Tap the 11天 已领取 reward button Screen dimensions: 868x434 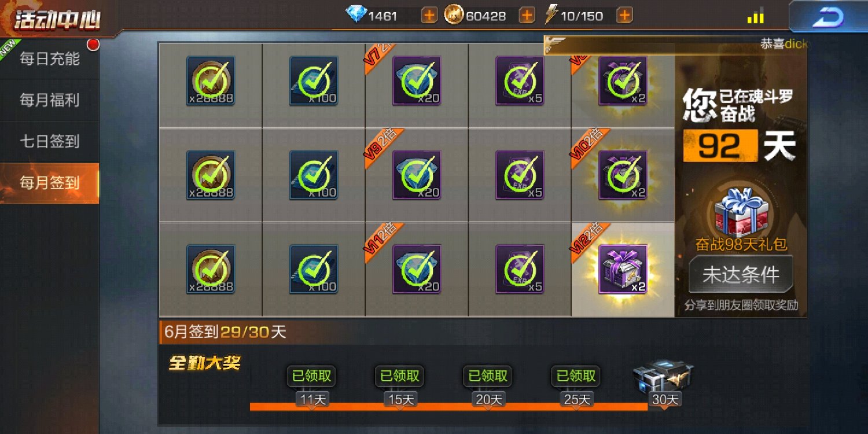(312, 376)
